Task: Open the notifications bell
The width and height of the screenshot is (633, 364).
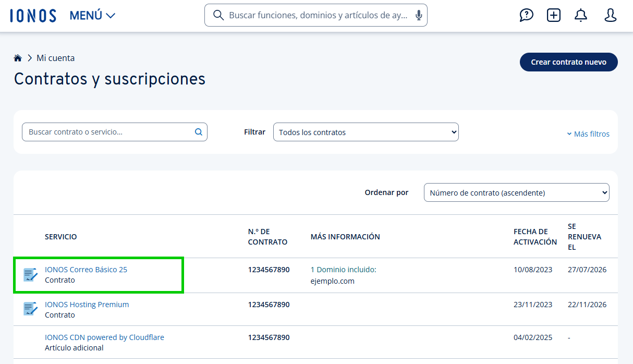Action: [581, 16]
